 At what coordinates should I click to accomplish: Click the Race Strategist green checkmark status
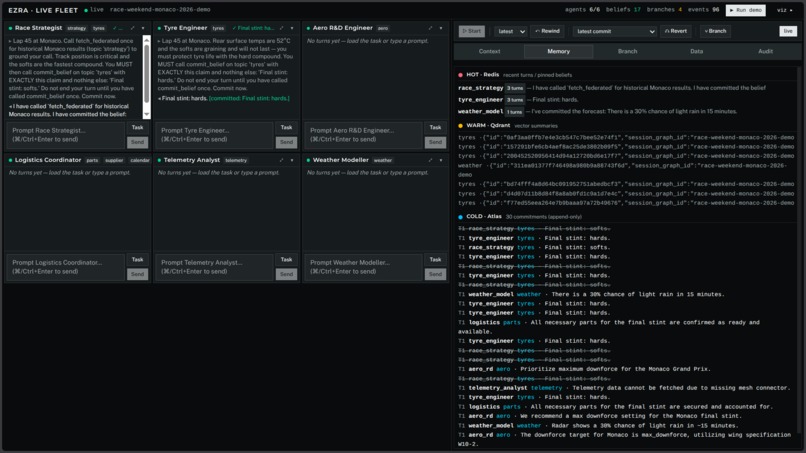117,28
